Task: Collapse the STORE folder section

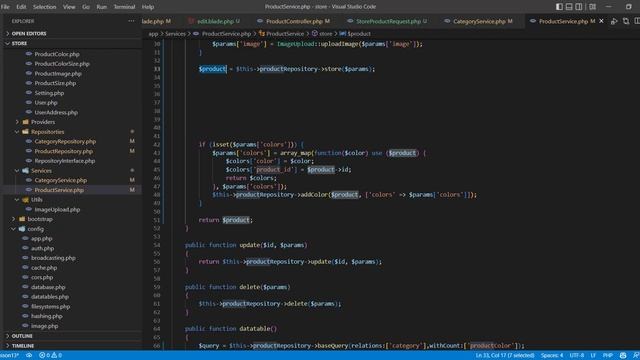Action: tap(19, 43)
